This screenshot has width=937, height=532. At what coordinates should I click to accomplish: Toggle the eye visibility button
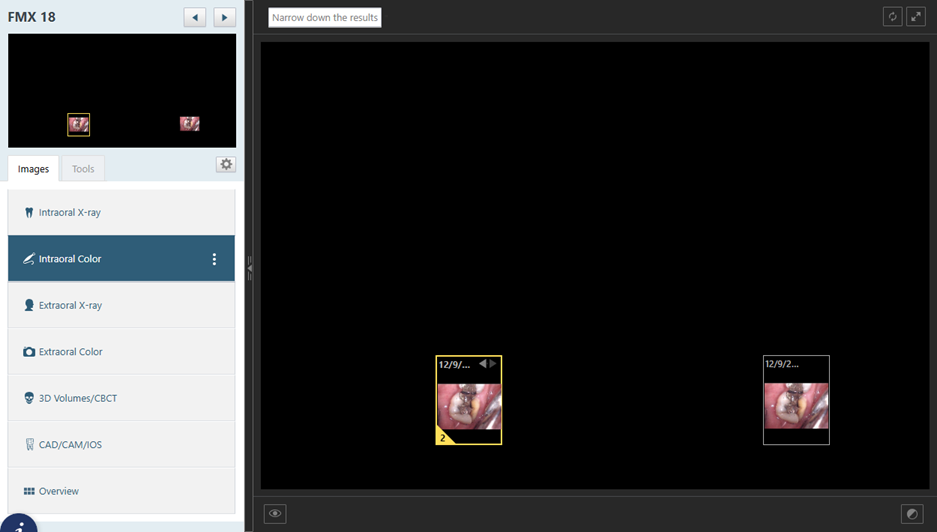(x=275, y=513)
